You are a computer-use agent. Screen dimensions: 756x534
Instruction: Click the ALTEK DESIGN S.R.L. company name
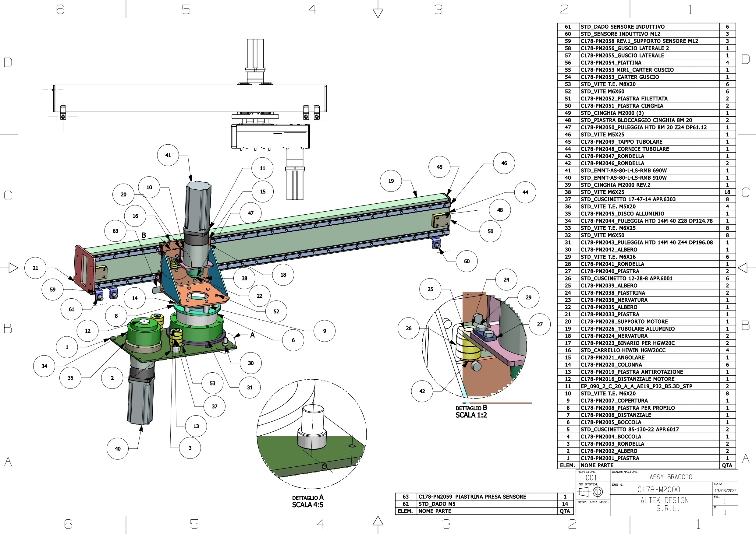665,504
